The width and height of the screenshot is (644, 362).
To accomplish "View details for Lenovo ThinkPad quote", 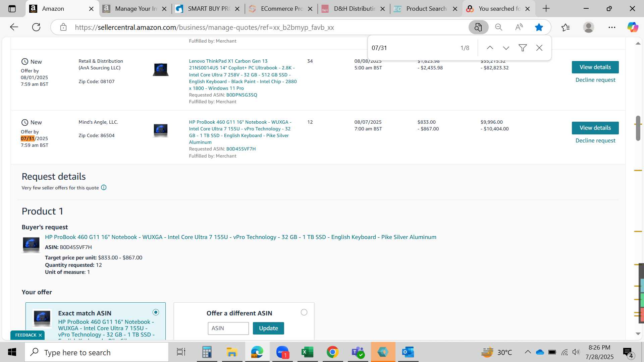I will (x=595, y=67).
